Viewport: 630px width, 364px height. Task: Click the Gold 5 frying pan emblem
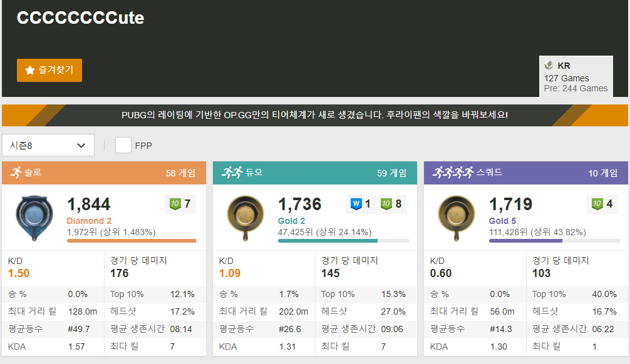(x=457, y=218)
